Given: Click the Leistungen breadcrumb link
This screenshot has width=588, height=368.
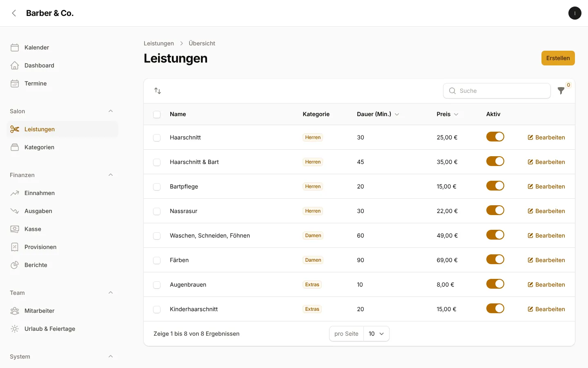Looking at the screenshot, I should pyautogui.click(x=159, y=43).
